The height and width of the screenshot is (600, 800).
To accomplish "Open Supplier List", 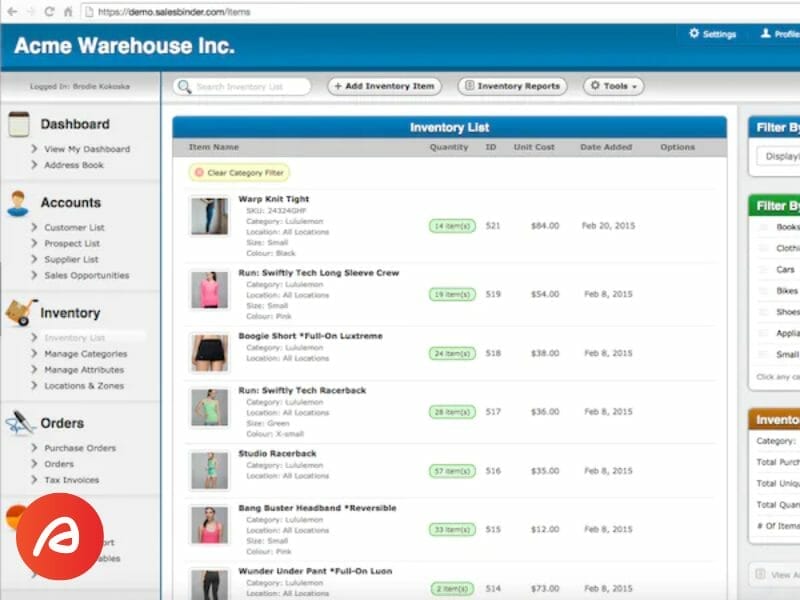I will [x=71, y=259].
